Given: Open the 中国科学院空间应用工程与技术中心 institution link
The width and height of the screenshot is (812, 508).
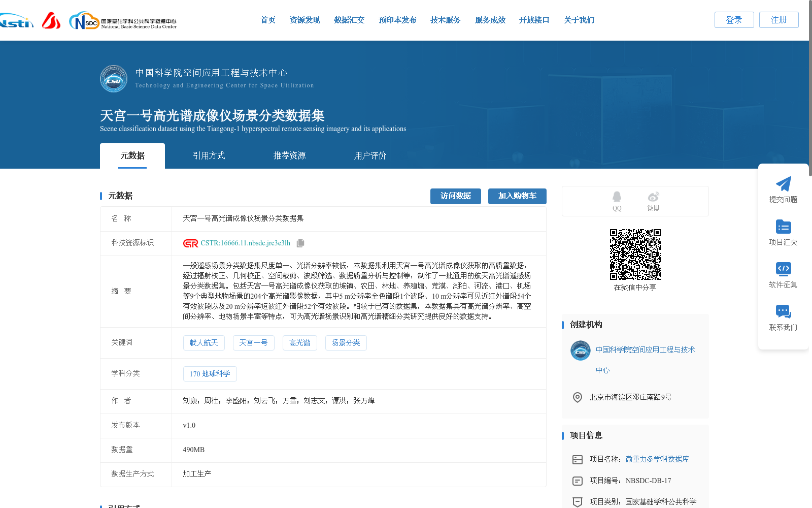Looking at the screenshot, I should pos(646,360).
